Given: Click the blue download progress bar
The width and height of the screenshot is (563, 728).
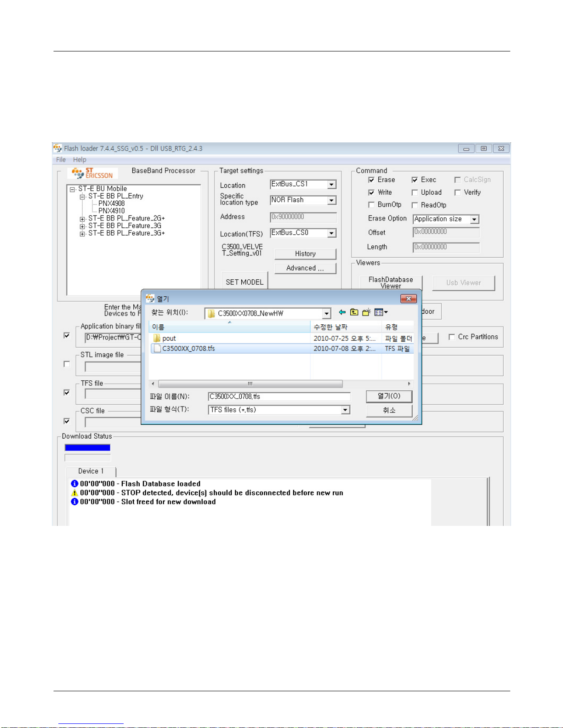Looking at the screenshot, I should click(x=87, y=448).
